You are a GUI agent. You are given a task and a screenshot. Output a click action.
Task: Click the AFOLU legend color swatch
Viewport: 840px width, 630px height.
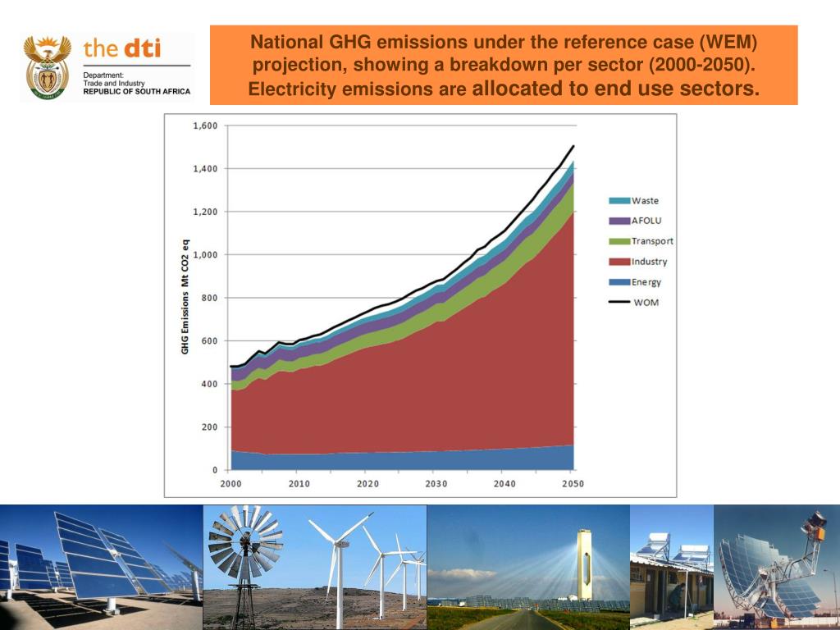[619, 221]
